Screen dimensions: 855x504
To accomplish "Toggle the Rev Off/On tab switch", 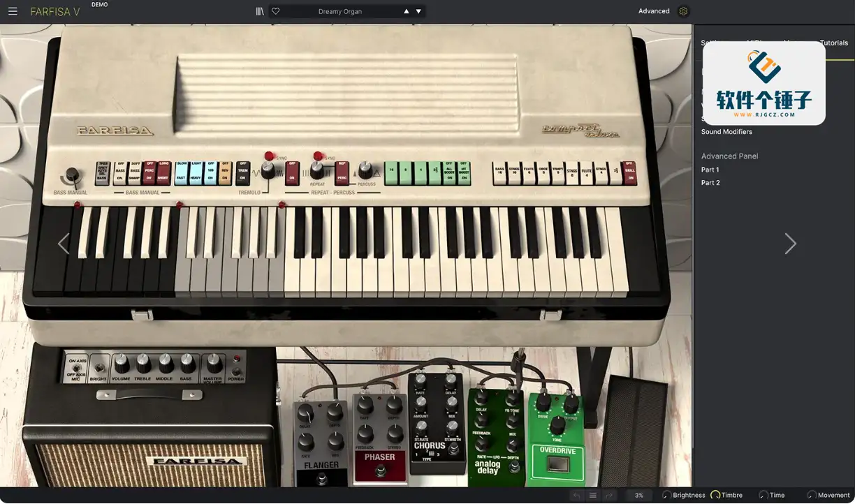I will 225,173.
